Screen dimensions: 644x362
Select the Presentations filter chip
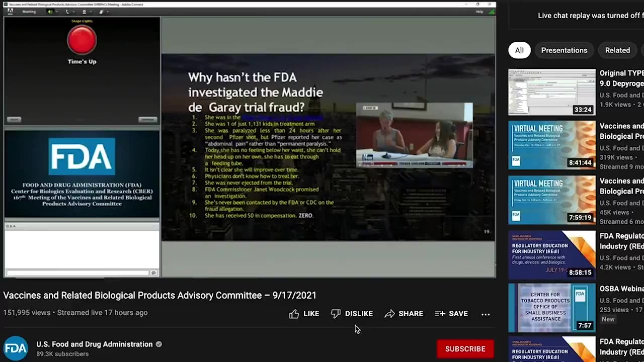[564, 50]
